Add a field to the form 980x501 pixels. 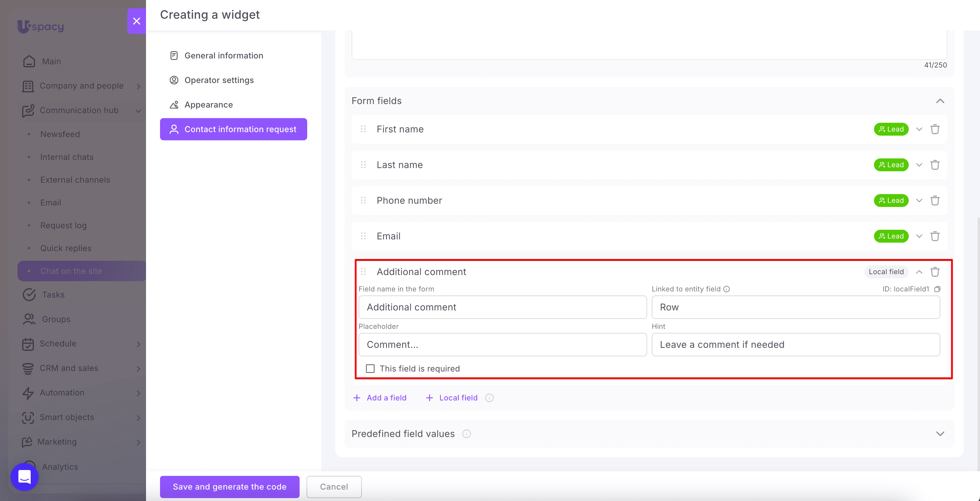click(x=380, y=398)
